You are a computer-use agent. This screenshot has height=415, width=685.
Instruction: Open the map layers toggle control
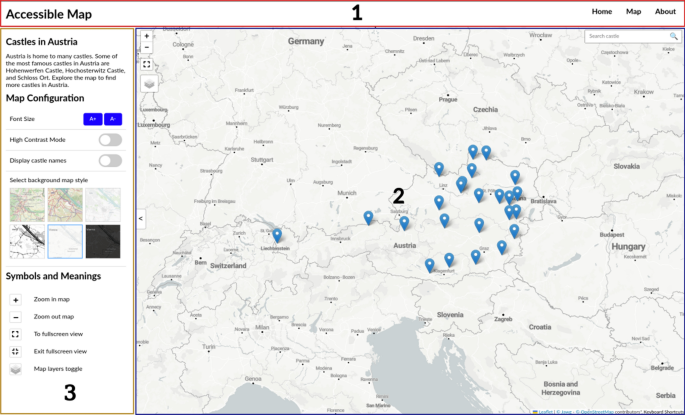tap(149, 83)
